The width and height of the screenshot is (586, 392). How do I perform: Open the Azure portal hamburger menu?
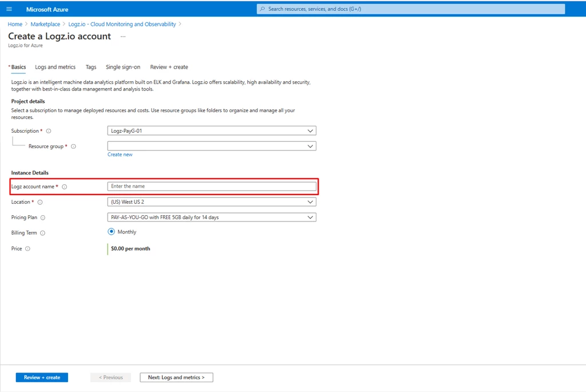(x=9, y=9)
